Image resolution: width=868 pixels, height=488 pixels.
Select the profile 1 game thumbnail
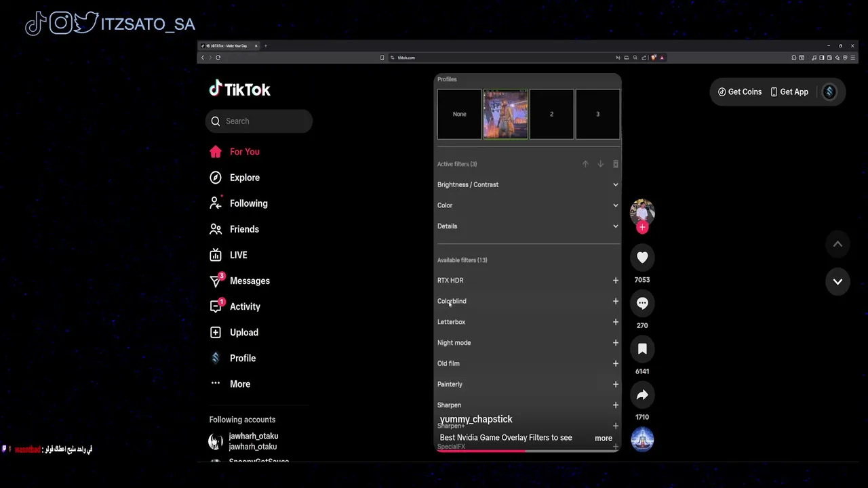[x=505, y=114]
